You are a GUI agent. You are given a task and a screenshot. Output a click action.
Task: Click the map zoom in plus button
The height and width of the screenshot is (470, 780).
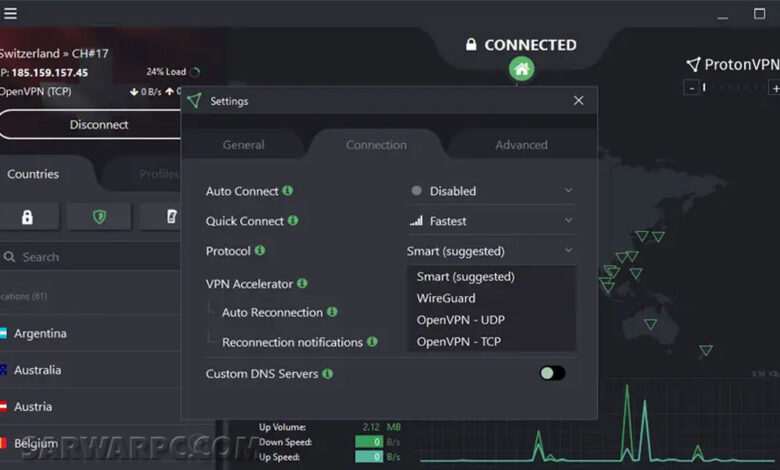click(x=775, y=88)
